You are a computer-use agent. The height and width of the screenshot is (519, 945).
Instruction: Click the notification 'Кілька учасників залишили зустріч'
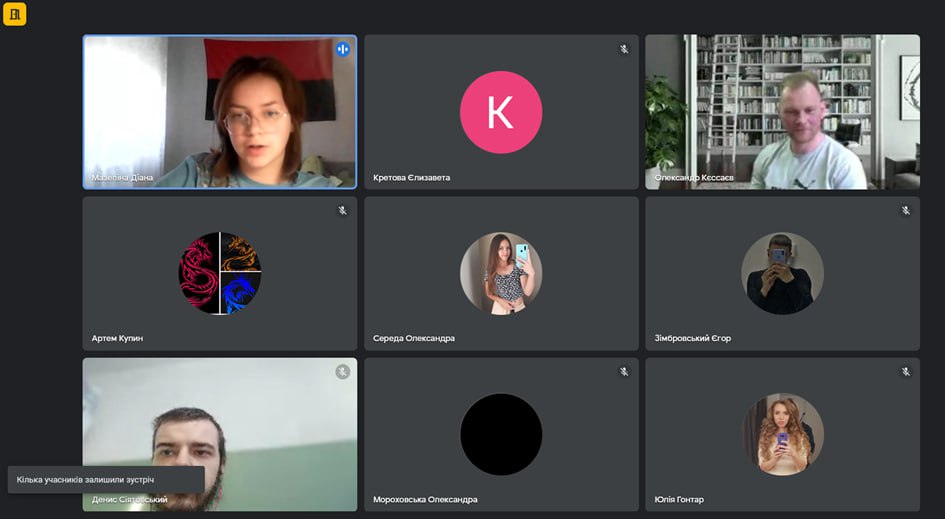(106, 480)
